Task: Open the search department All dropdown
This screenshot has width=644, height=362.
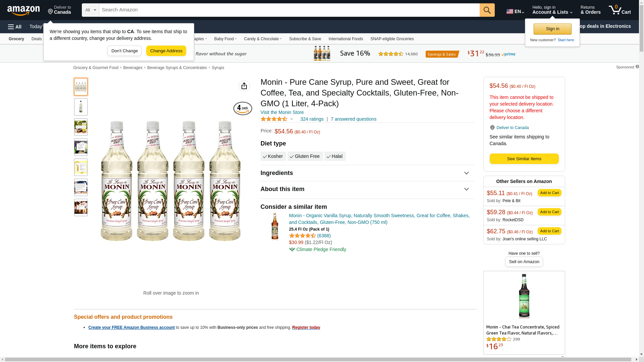Action: (x=90, y=10)
